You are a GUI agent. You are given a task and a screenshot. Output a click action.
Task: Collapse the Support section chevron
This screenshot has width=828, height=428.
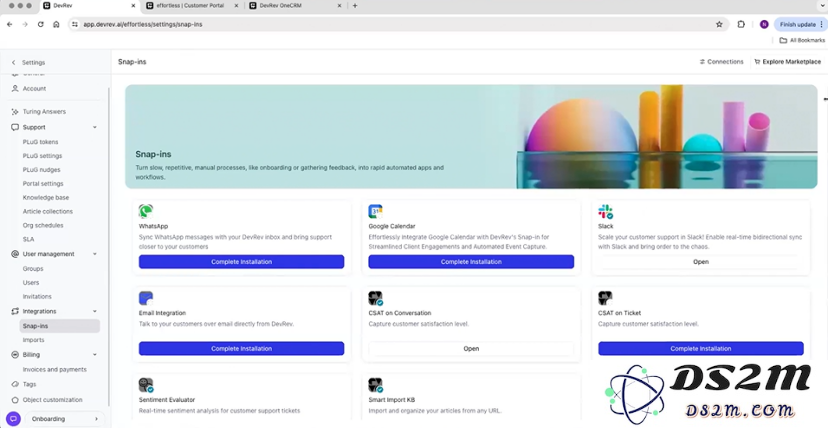point(95,127)
